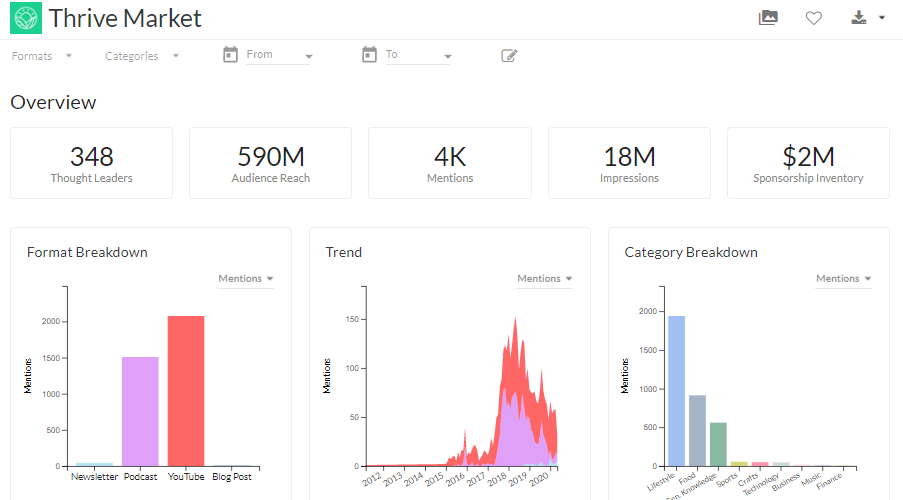The width and height of the screenshot is (903, 500).
Task: Click the 2012 label on Trend axis
Action: [372, 479]
